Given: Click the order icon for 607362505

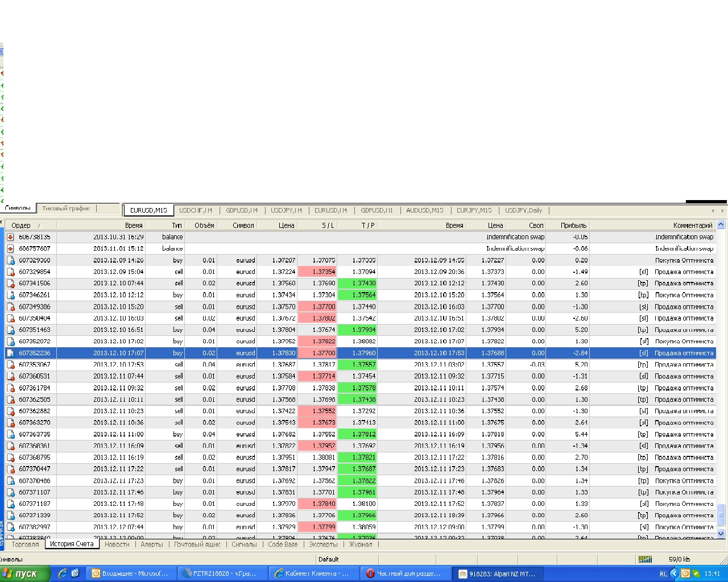Looking at the screenshot, I should pos(10,400).
